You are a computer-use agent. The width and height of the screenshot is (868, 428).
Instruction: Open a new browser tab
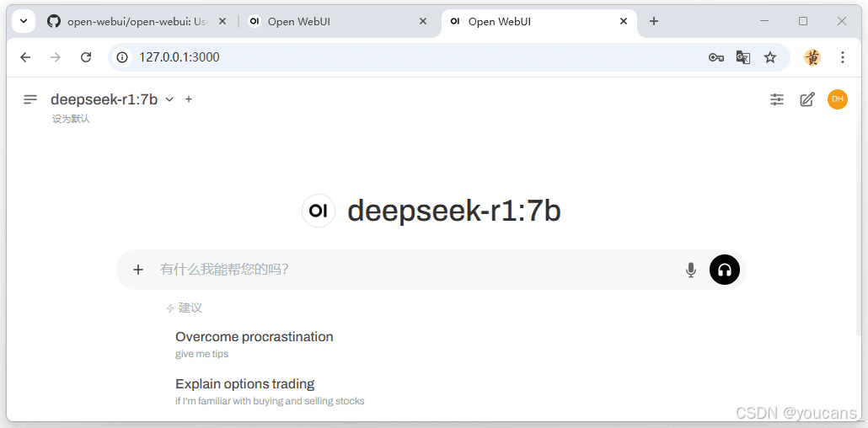coord(654,22)
